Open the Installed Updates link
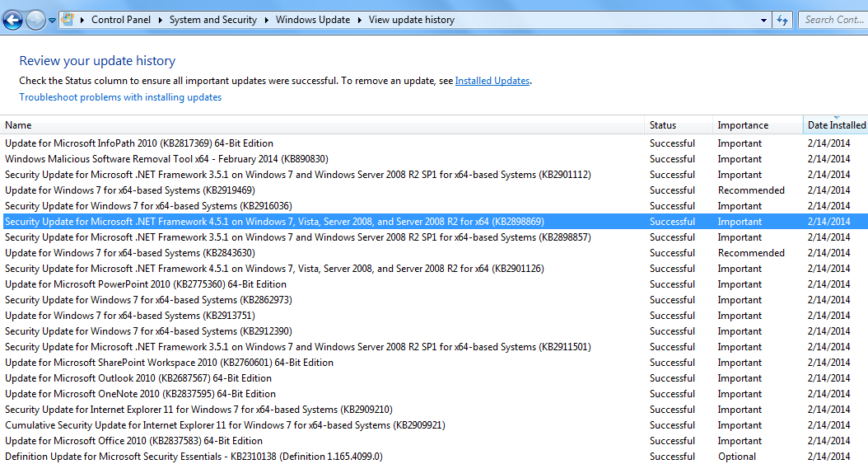 pyautogui.click(x=492, y=80)
